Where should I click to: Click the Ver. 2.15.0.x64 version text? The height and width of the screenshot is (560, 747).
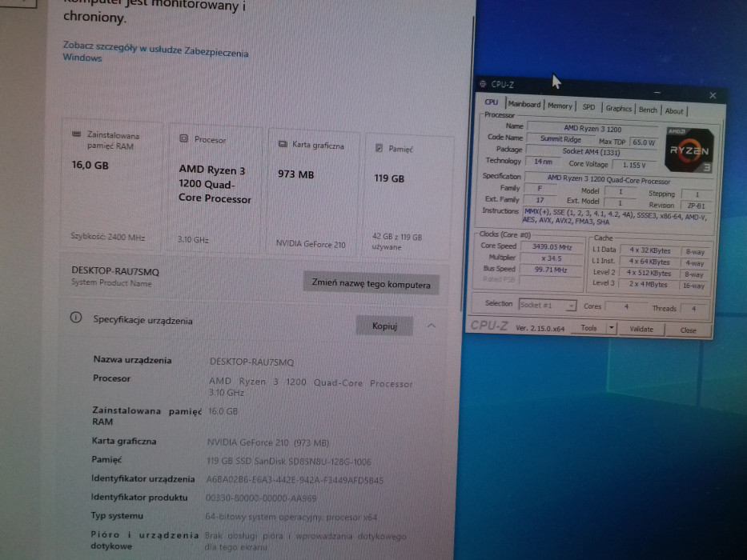(540, 328)
